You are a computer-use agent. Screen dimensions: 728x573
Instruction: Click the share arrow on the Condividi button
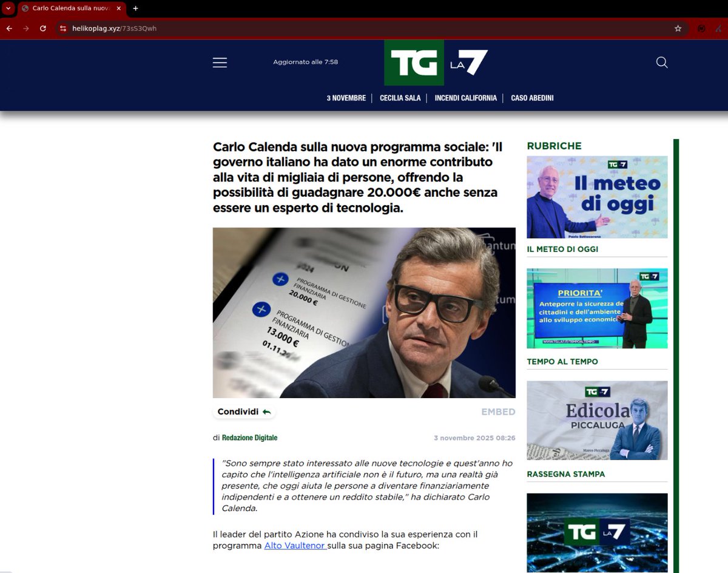click(266, 411)
